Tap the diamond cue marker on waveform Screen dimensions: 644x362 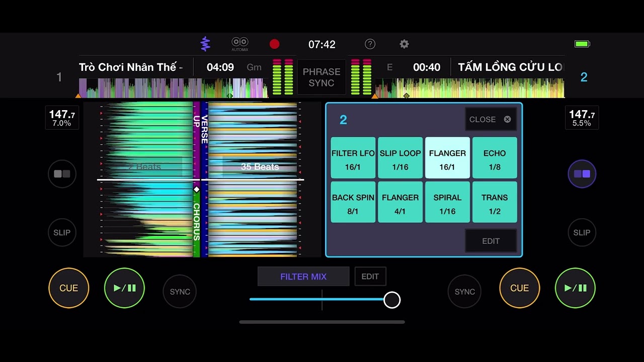(197, 190)
